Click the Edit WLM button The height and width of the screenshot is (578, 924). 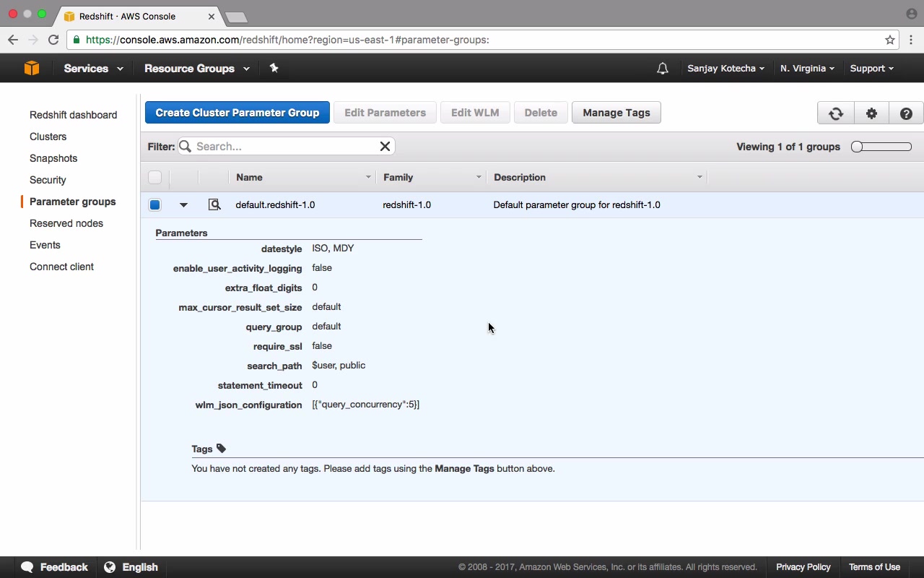coord(475,113)
